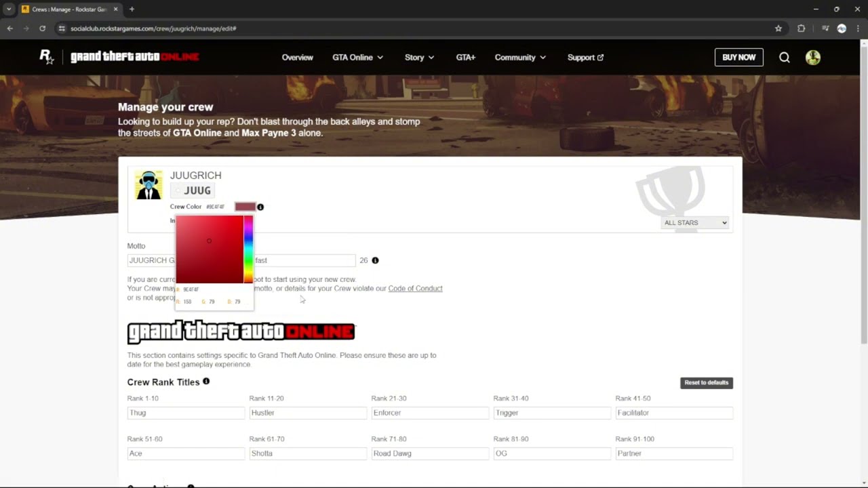Click the info icon beside motto character count
This screenshot has width=868, height=488.
(x=375, y=260)
